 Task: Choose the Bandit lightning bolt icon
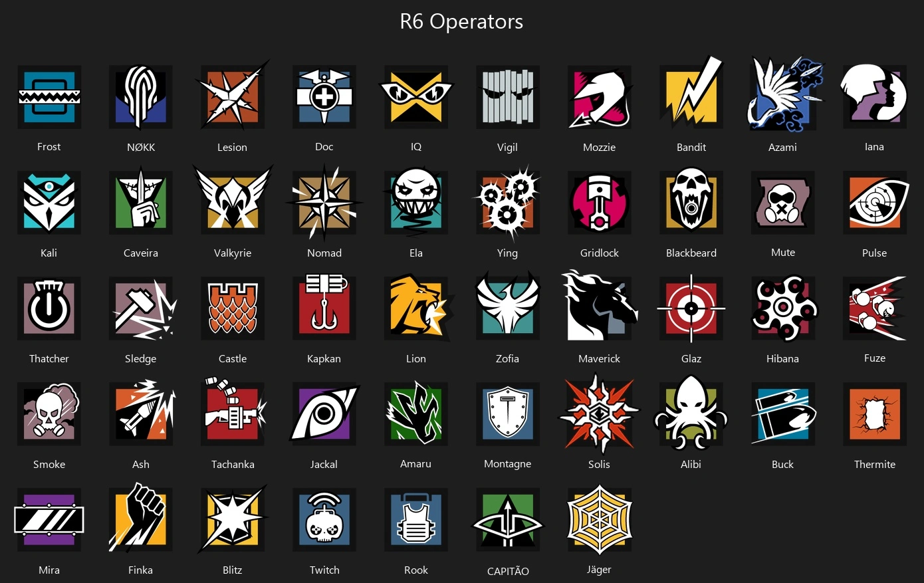coord(691,93)
